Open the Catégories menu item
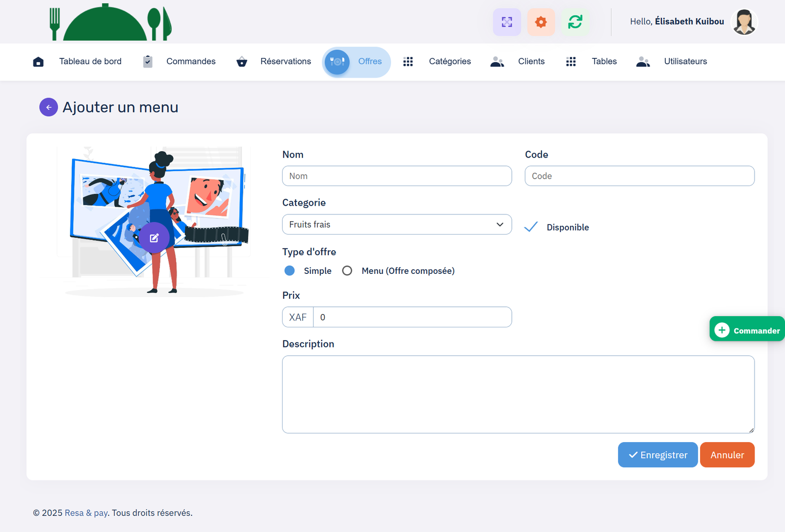The width and height of the screenshot is (785, 532). click(449, 61)
